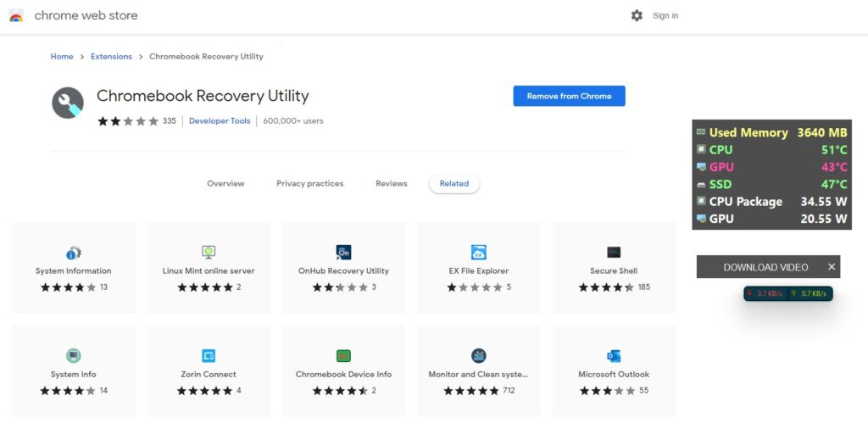Open the Monitor and Clean system icon
868x423 pixels.
click(x=478, y=355)
